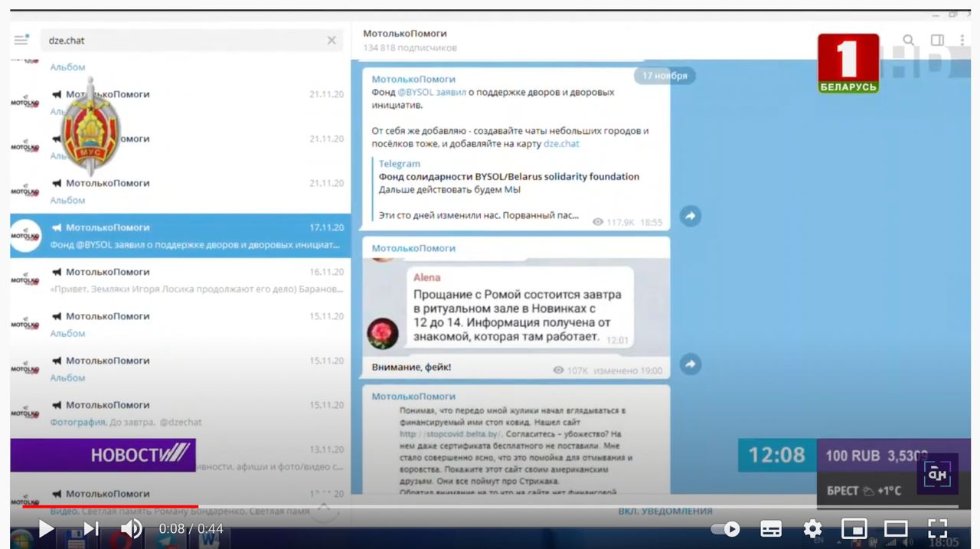Open the 21.11.20 result below the shield emblem

point(181,191)
